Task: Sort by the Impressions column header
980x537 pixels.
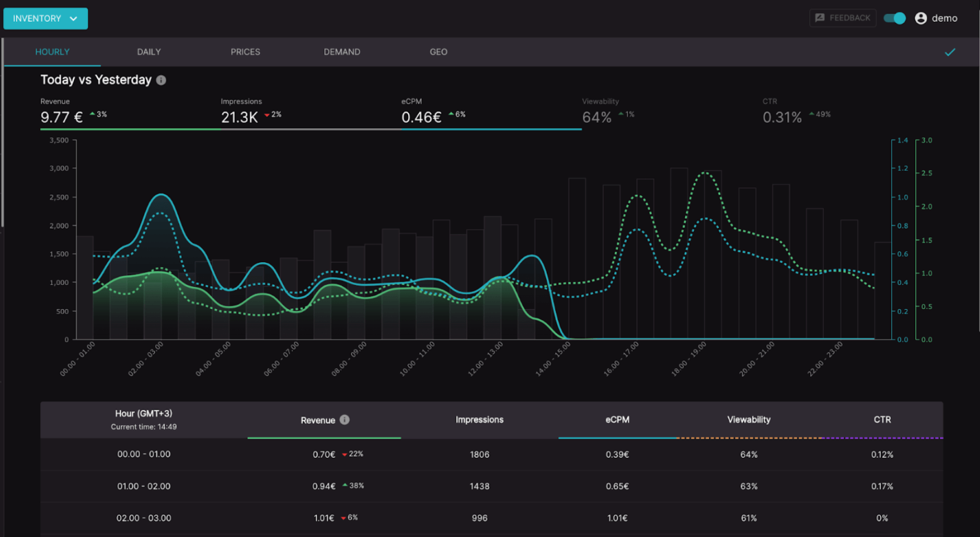Action: coord(480,420)
